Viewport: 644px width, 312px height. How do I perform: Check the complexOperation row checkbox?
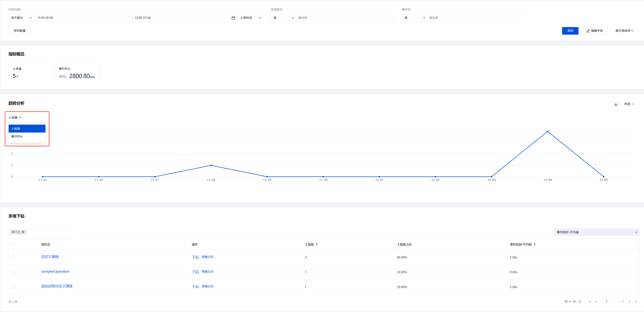13,272
